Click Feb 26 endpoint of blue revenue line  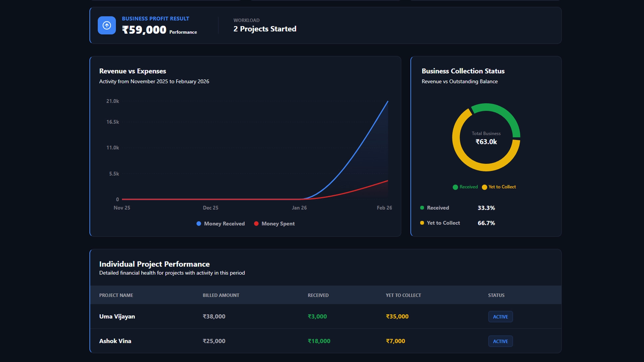click(x=388, y=101)
